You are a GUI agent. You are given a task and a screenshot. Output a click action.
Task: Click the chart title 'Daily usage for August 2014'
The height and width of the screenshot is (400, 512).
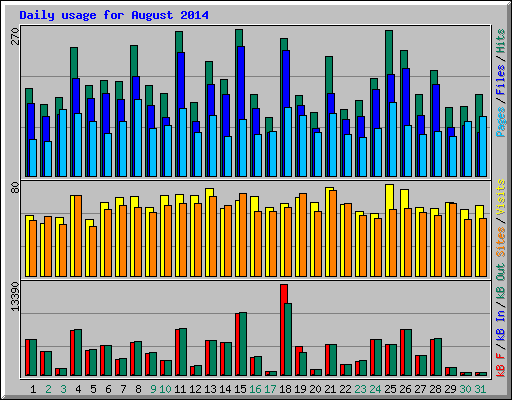pos(114,15)
